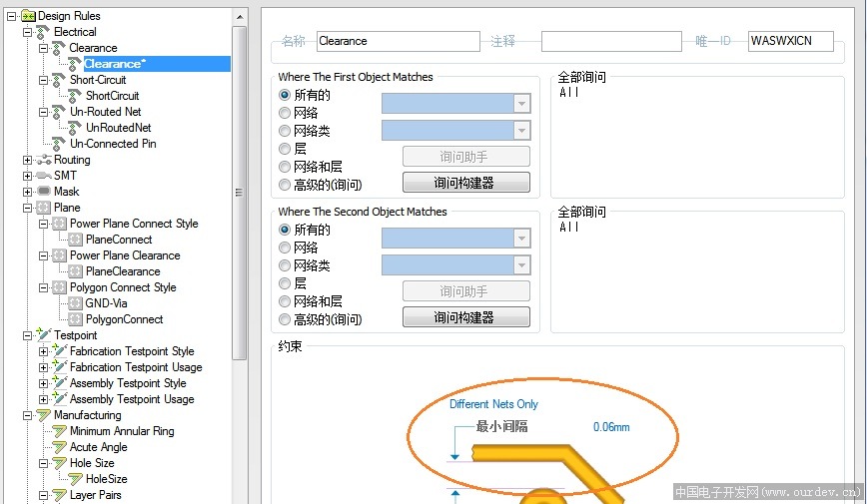Click the HoleSize rule icon
867x504 pixels.
76,479
